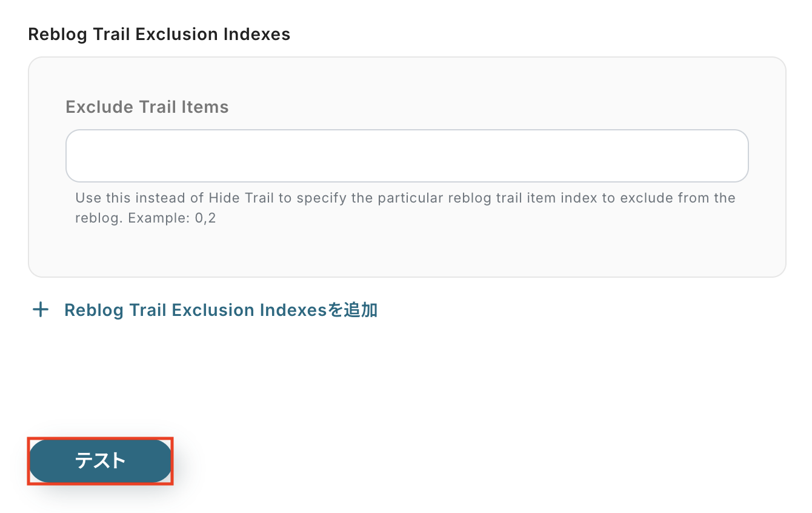Screen dimensions: 812x513
Task: Click the white text テスト on the teal button
Action: [x=101, y=461]
